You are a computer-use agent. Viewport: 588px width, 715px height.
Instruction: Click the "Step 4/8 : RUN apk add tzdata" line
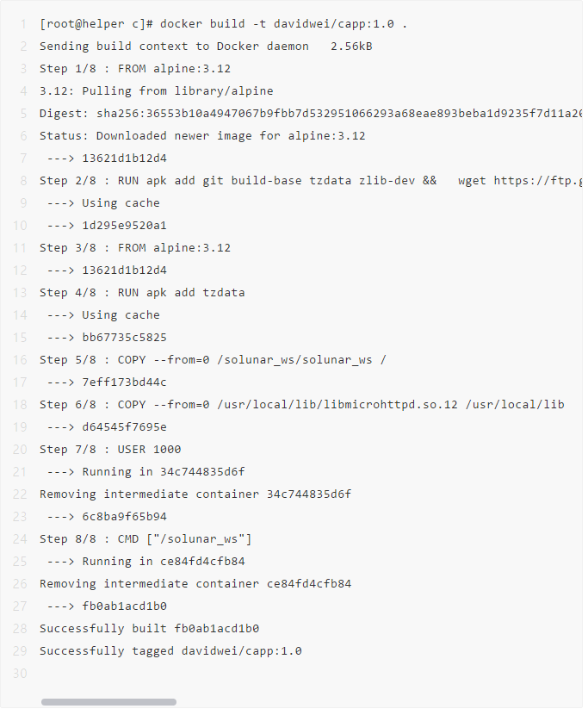click(x=142, y=293)
